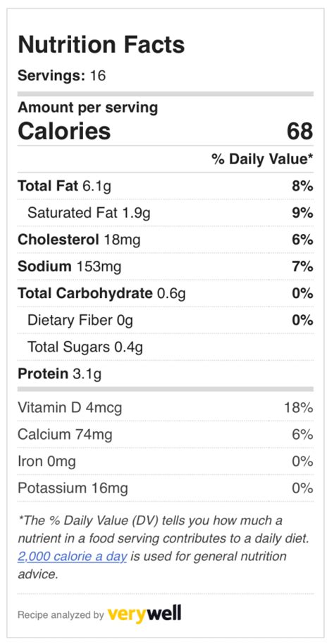Open the '2,000 calorie a day' link
The height and width of the screenshot is (644, 334).
tap(73, 557)
